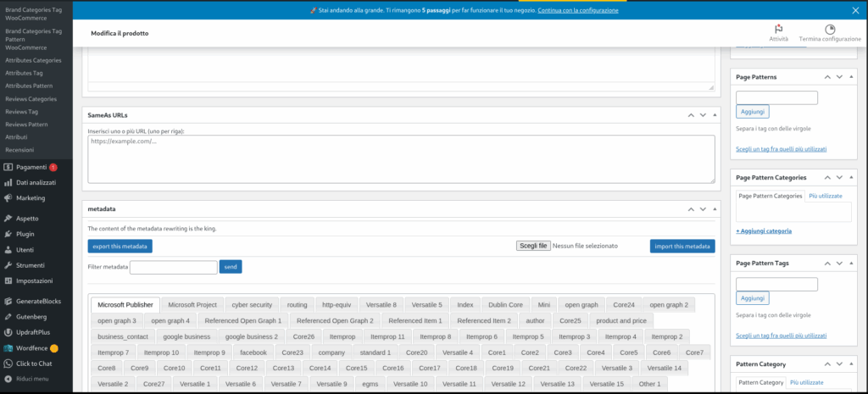Switch to the cyber security tab

coord(252,305)
